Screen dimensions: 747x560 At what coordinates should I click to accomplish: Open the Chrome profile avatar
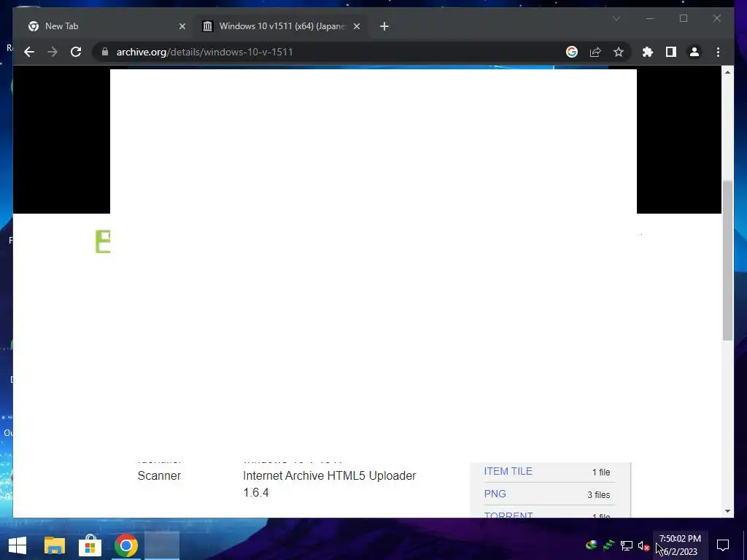694,52
